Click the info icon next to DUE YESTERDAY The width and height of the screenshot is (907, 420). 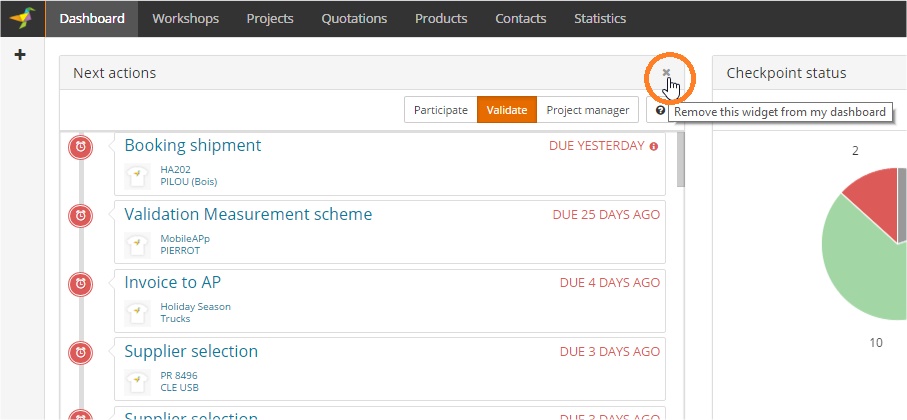(654, 146)
